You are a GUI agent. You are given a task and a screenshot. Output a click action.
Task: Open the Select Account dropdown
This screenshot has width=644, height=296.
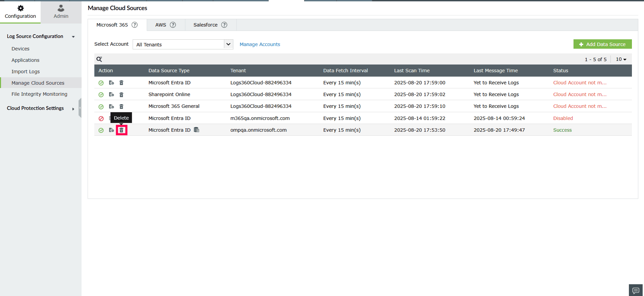pyautogui.click(x=183, y=44)
